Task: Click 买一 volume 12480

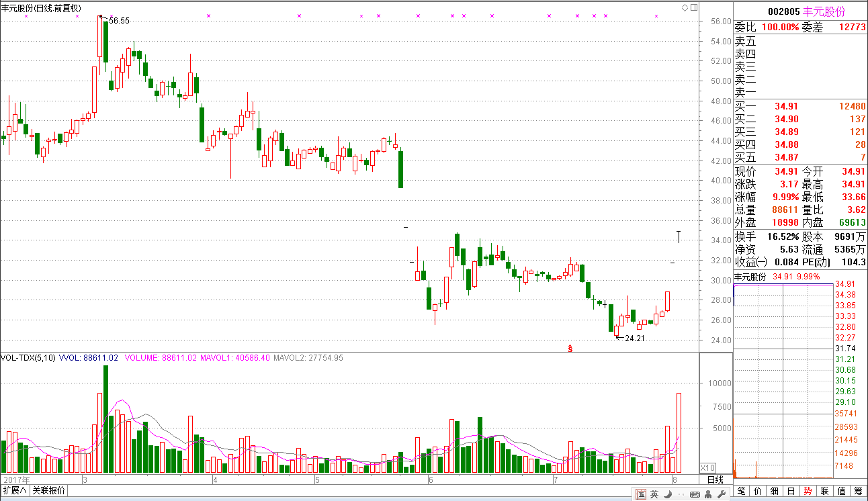Action: (x=852, y=106)
